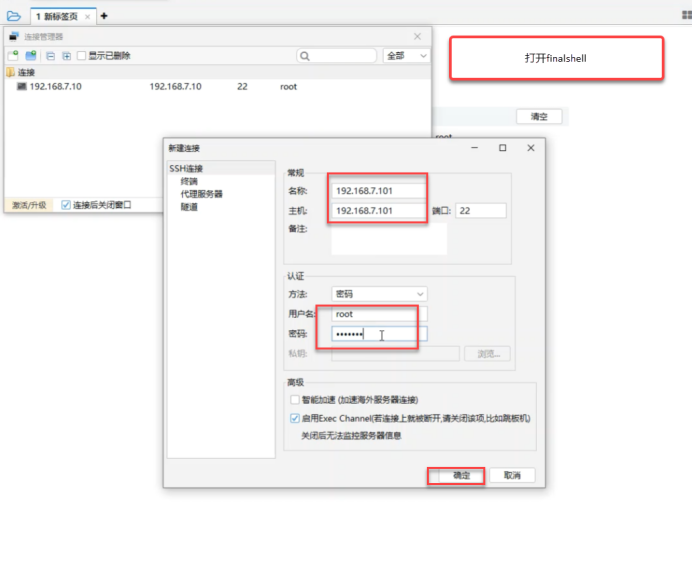The height and width of the screenshot is (588, 692).
Task: Click the 清空 button
Action: (x=539, y=117)
